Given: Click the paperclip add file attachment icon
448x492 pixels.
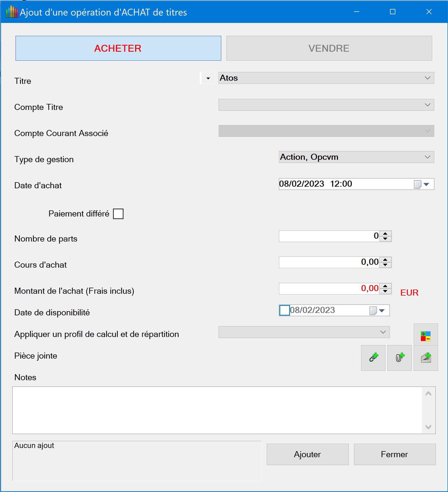Looking at the screenshot, I should tap(399, 358).
